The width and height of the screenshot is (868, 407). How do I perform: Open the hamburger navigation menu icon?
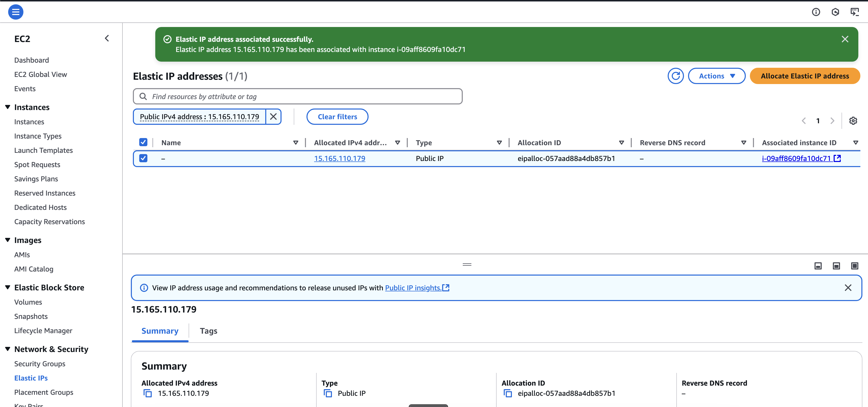[16, 12]
